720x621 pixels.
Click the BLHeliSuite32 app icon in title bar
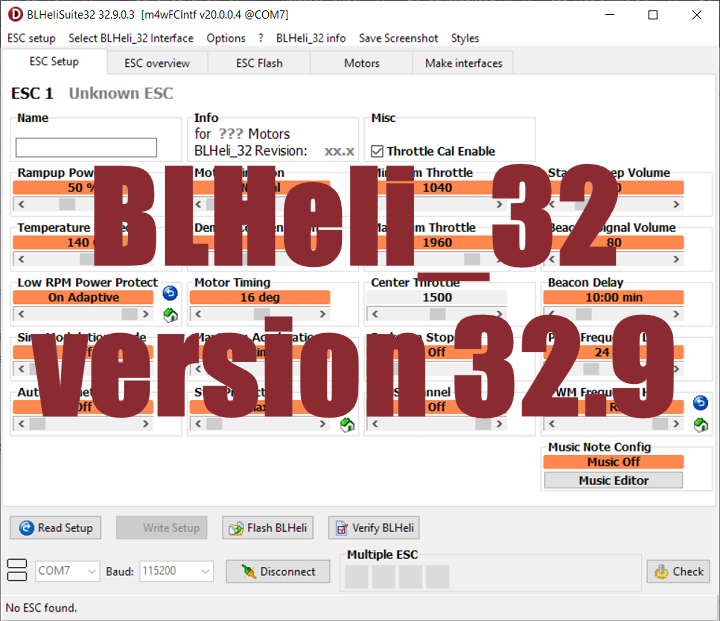(x=15, y=15)
